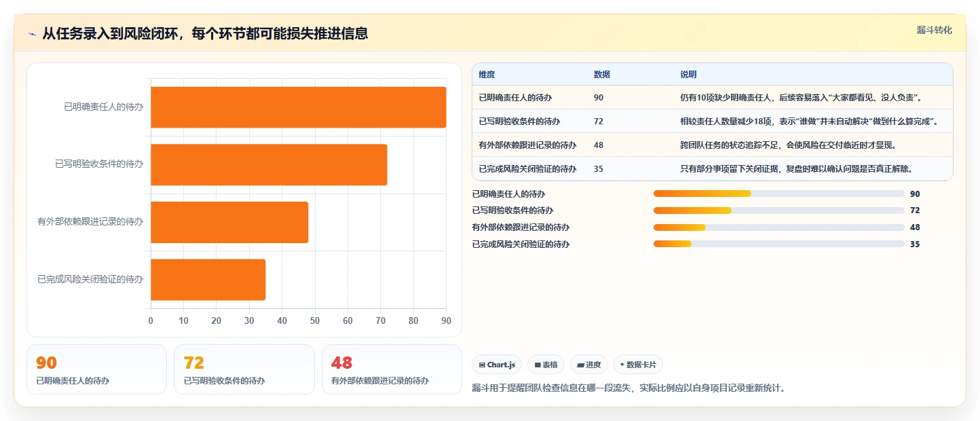
Task: Click the 数据卡片 tag chip
Action: 638,365
